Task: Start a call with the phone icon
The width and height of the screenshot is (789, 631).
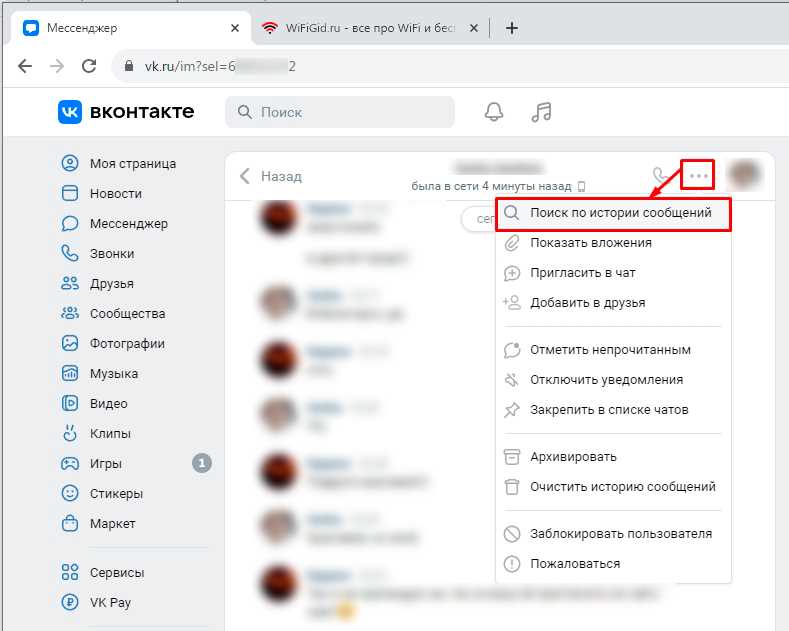Action: (x=660, y=176)
